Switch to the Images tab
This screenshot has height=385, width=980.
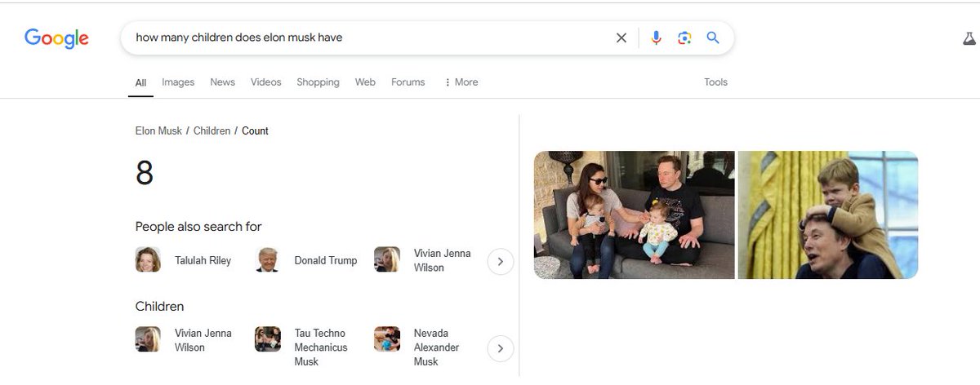tap(178, 82)
